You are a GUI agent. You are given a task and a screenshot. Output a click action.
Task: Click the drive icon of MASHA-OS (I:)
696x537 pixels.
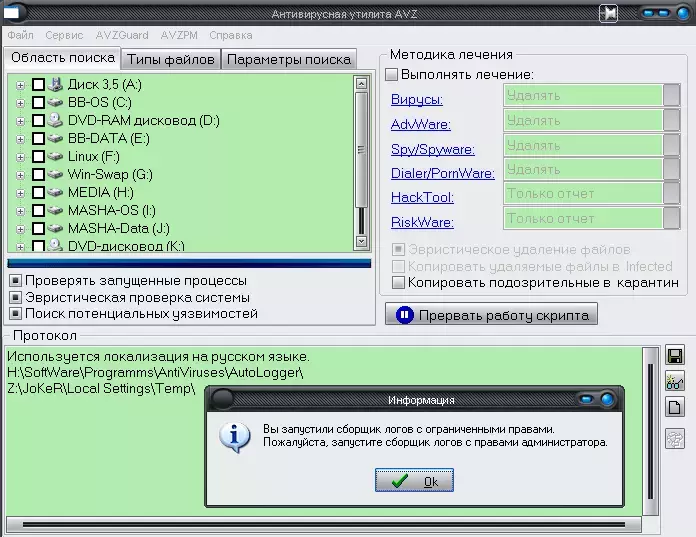[55, 210]
